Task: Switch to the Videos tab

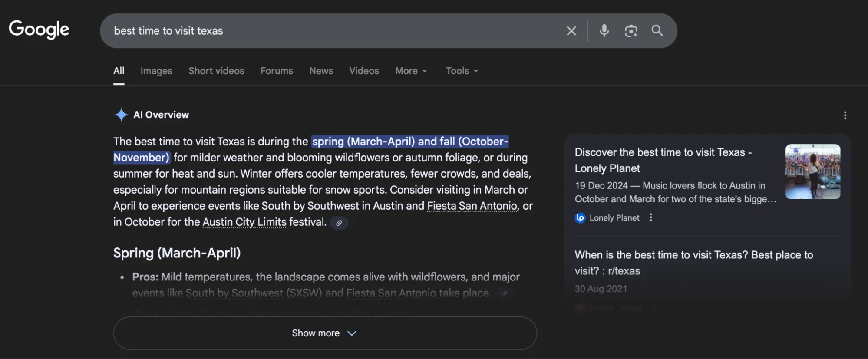Action: click(x=364, y=71)
